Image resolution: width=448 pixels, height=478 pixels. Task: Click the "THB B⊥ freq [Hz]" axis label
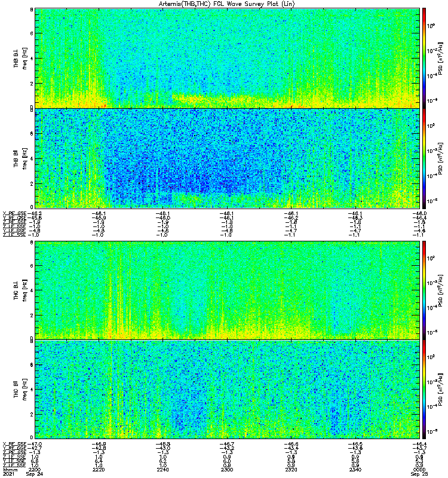(x=20, y=58)
